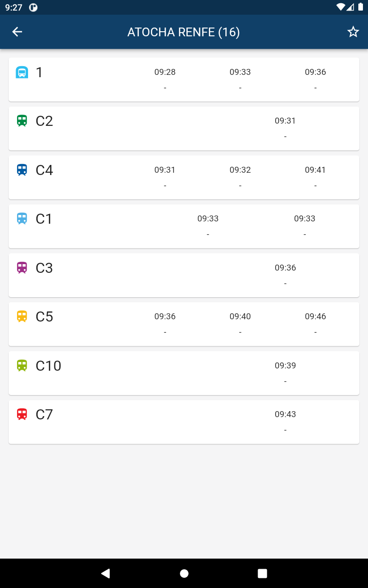Tap the ATOCHA RENFE (16) title

184,32
